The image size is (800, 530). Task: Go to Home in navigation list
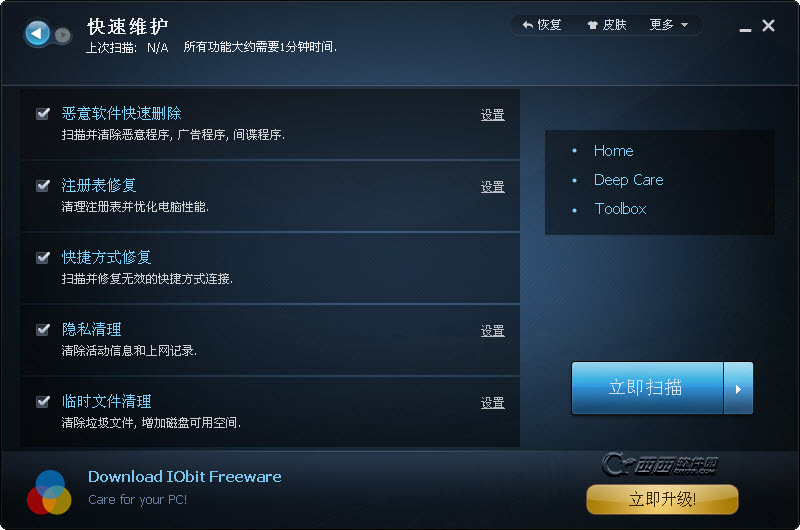pos(613,151)
